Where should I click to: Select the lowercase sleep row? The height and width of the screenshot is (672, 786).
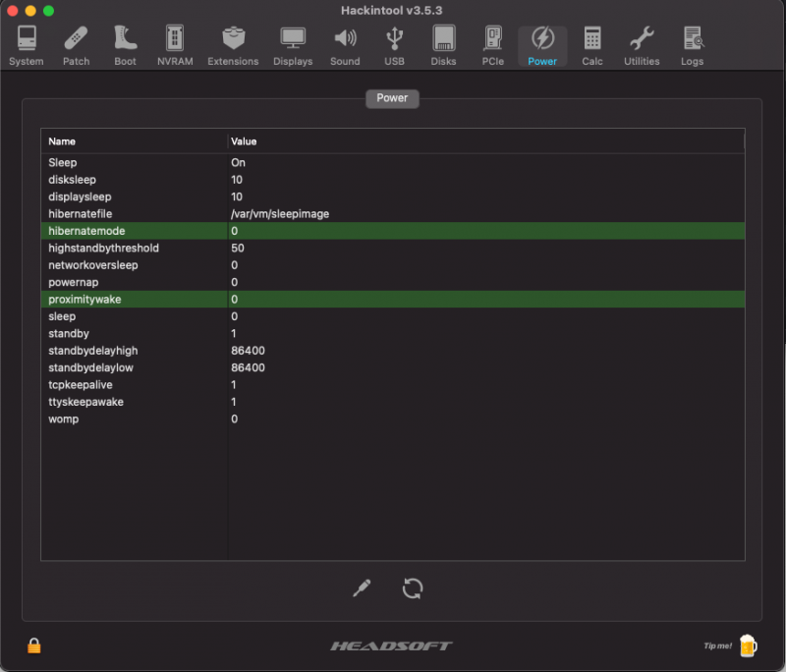pyautogui.click(x=392, y=316)
